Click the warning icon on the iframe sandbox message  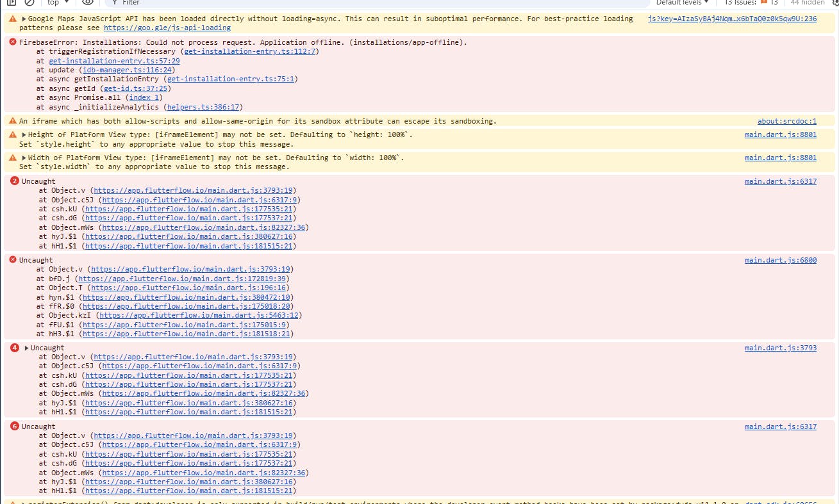pos(13,120)
